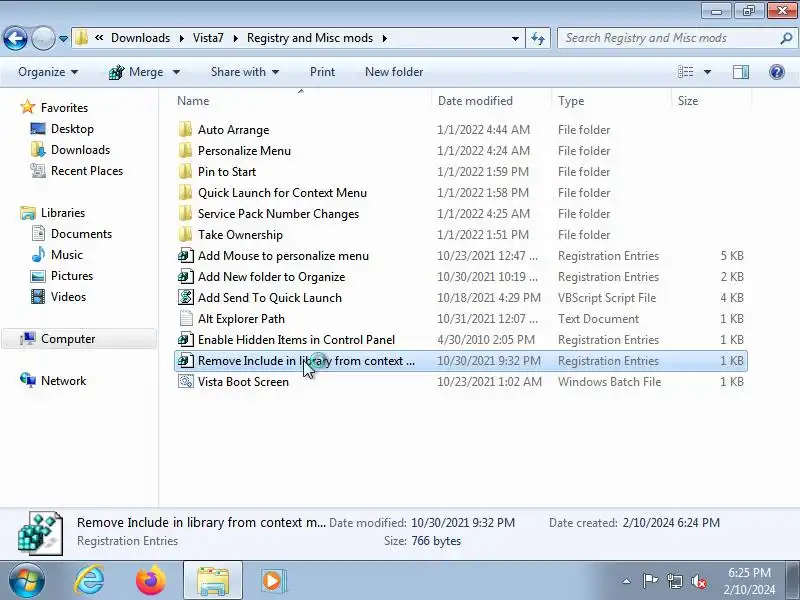
Task: Click Date created value in details pane
Action: 671,523
